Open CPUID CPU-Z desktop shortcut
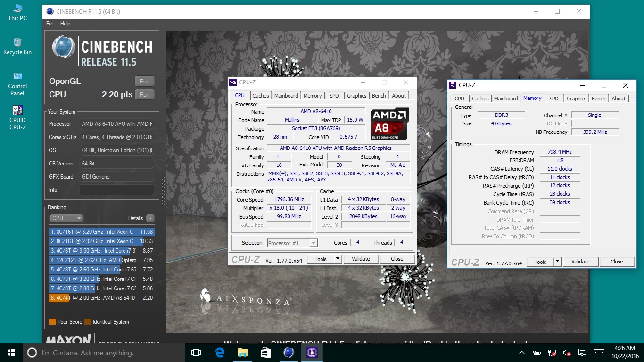 tap(17, 117)
